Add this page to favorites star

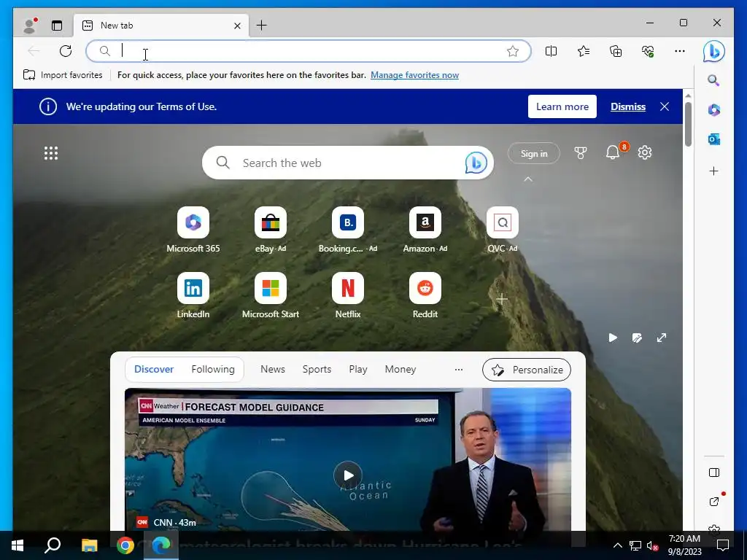coord(513,51)
